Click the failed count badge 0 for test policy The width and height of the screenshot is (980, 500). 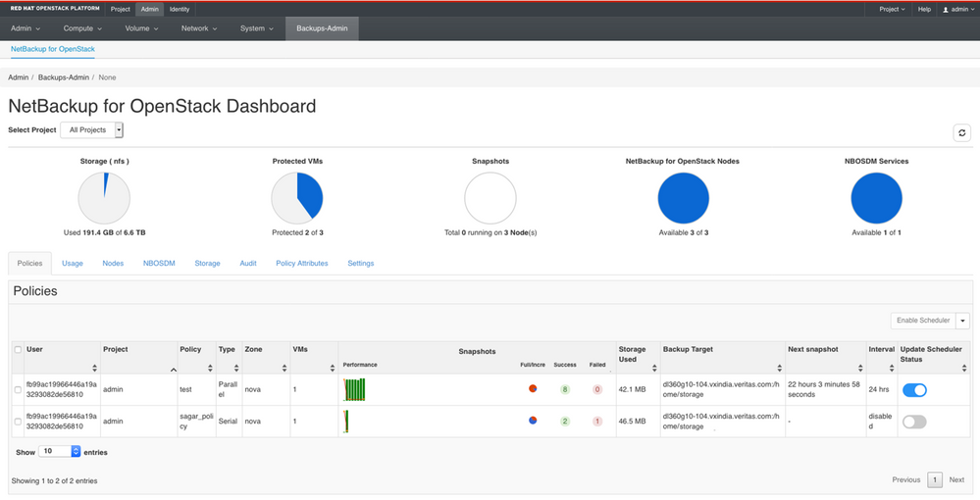597,389
